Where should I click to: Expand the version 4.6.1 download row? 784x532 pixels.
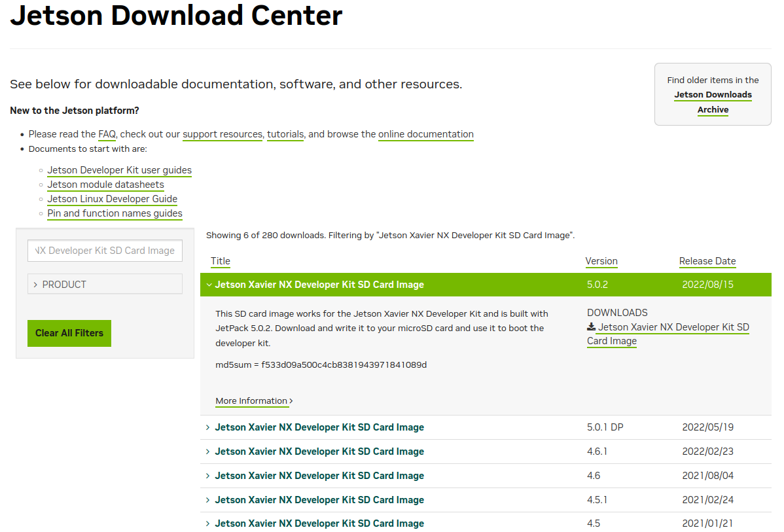tap(319, 452)
